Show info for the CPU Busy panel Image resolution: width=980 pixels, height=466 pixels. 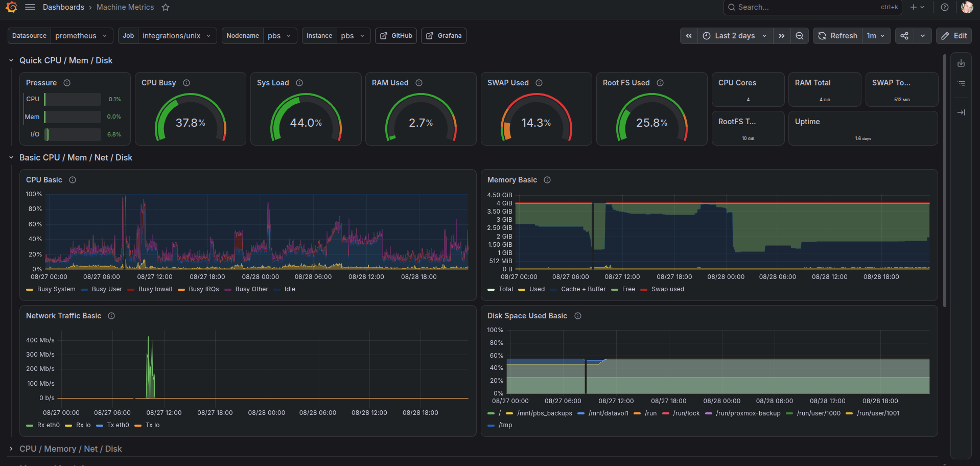(186, 83)
